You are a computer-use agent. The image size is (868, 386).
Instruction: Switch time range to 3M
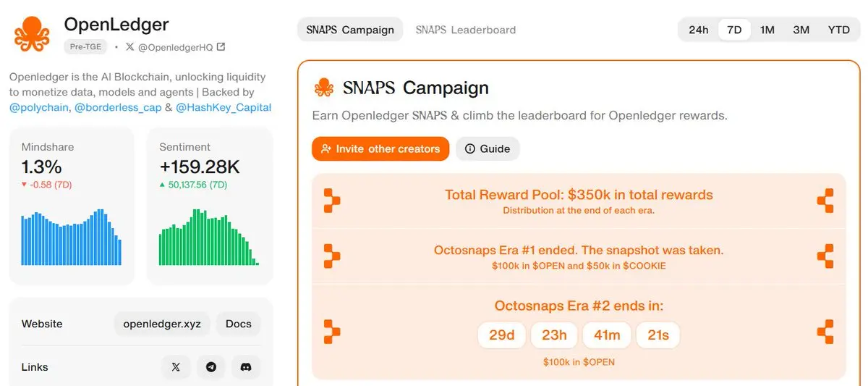pyautogui.click(x=801, y=30)
